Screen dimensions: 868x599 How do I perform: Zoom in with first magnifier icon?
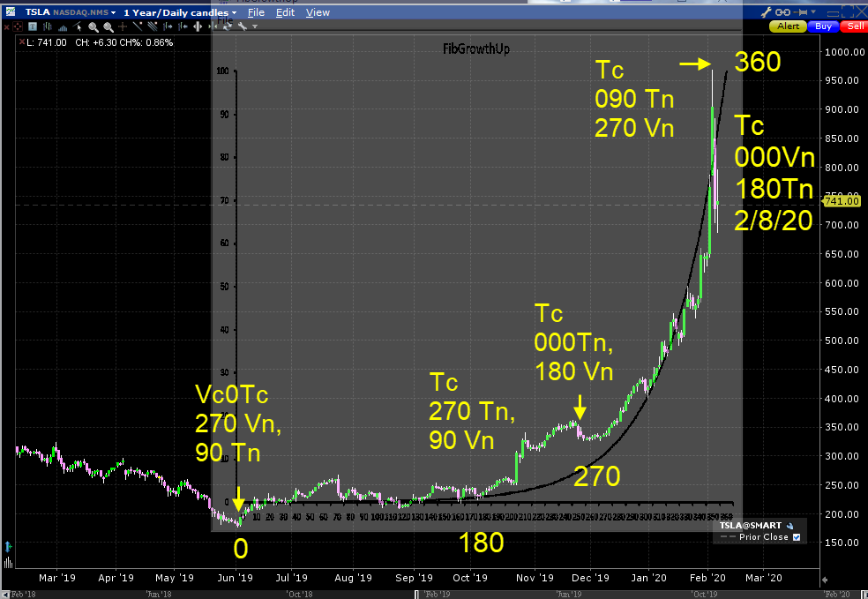coord(93,26)
